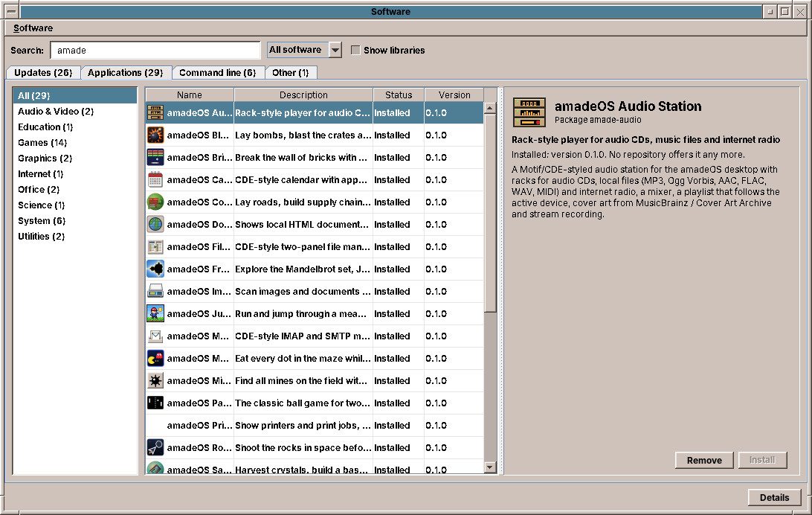Click the globe icon for amadeOS Do...
The image size is (812, 515).
point(155,224)
